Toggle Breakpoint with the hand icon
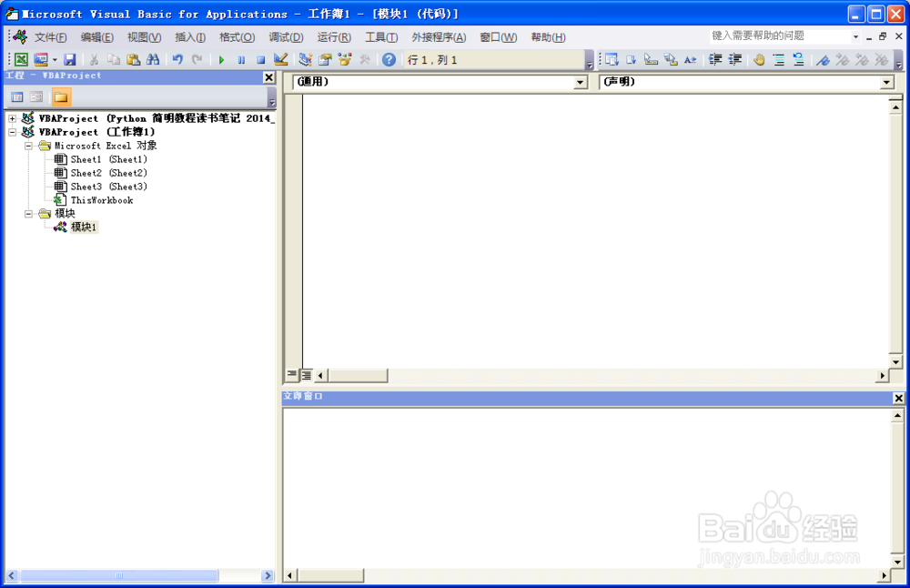Viewport: 910px width, 588px height. [759, 59]
